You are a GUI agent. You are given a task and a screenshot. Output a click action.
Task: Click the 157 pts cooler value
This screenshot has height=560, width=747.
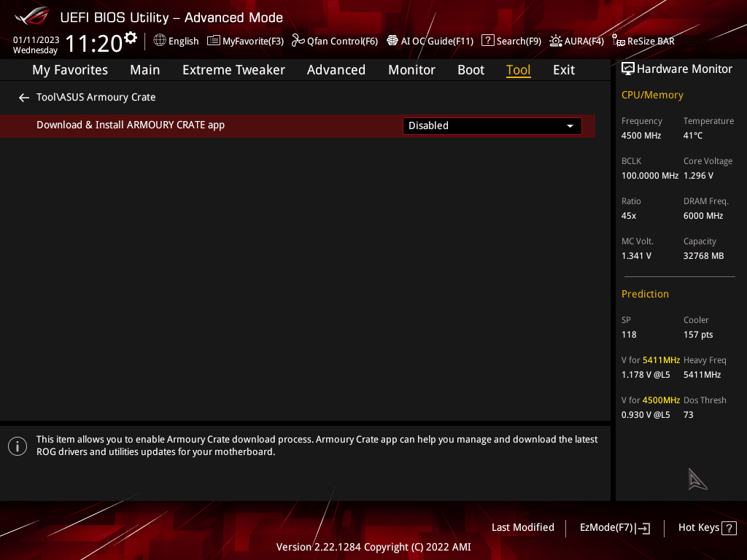coord(698,335)
